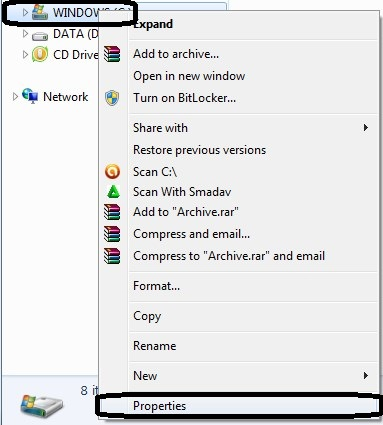Expand the DATA drive tree arrow
This screenshot has height=425, width=383.
click(x=25, y=33)
